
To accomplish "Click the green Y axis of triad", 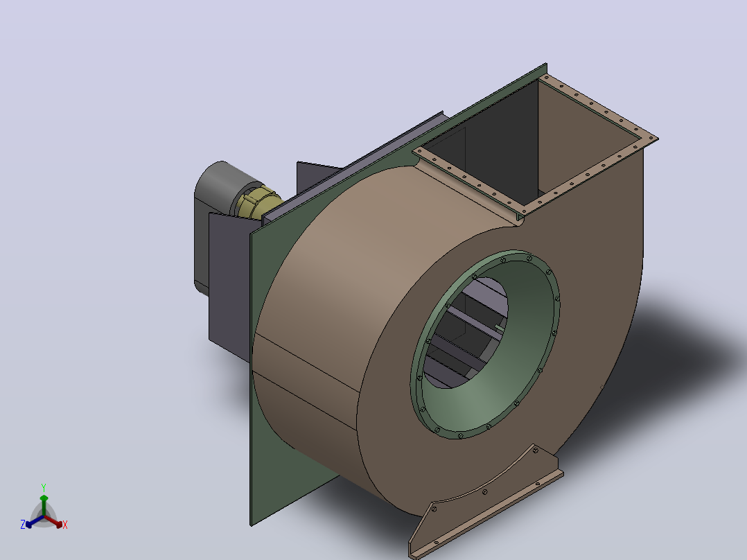I will click(x=44, y=505).
